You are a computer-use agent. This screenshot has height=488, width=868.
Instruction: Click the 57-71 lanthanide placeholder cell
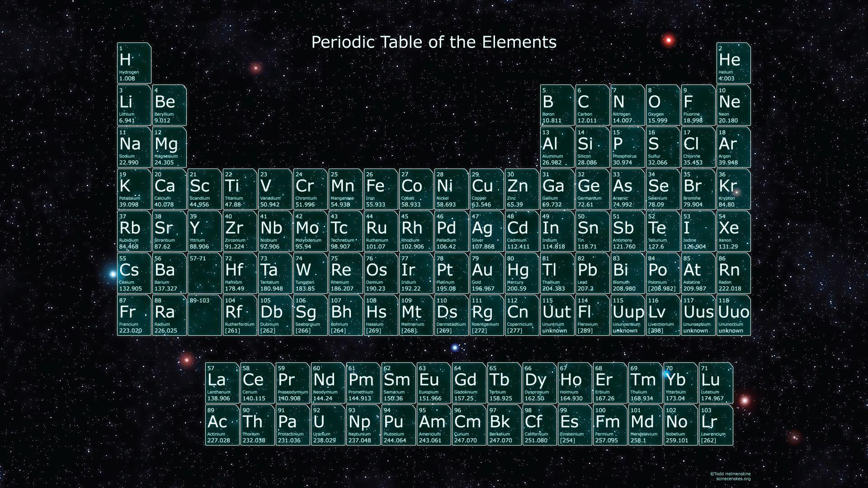203,272
